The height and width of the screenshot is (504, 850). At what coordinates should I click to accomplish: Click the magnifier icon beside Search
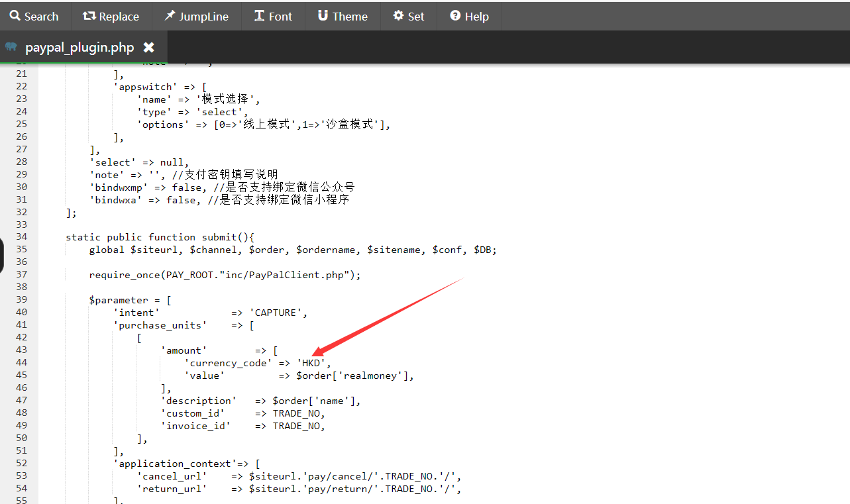15,16
